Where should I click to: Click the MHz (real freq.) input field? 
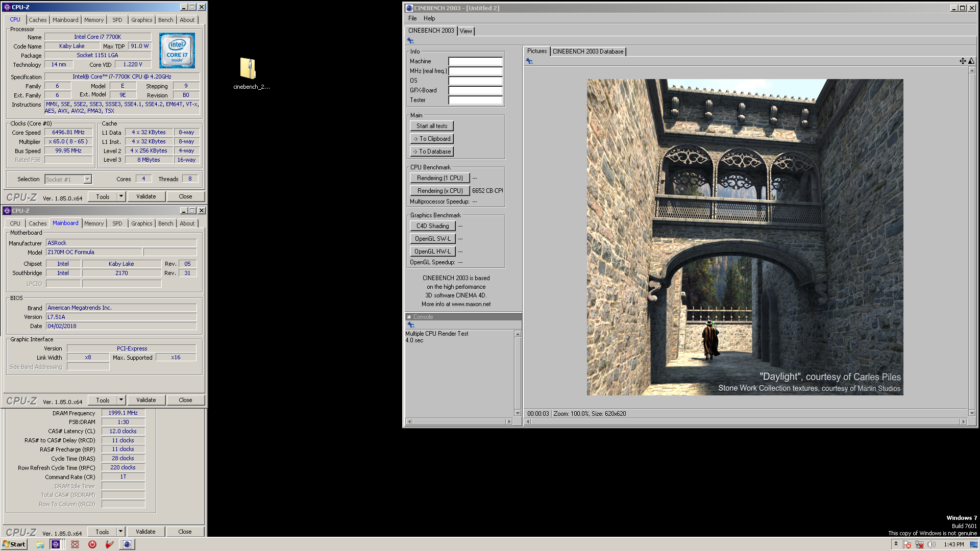(x=475, y=71)
